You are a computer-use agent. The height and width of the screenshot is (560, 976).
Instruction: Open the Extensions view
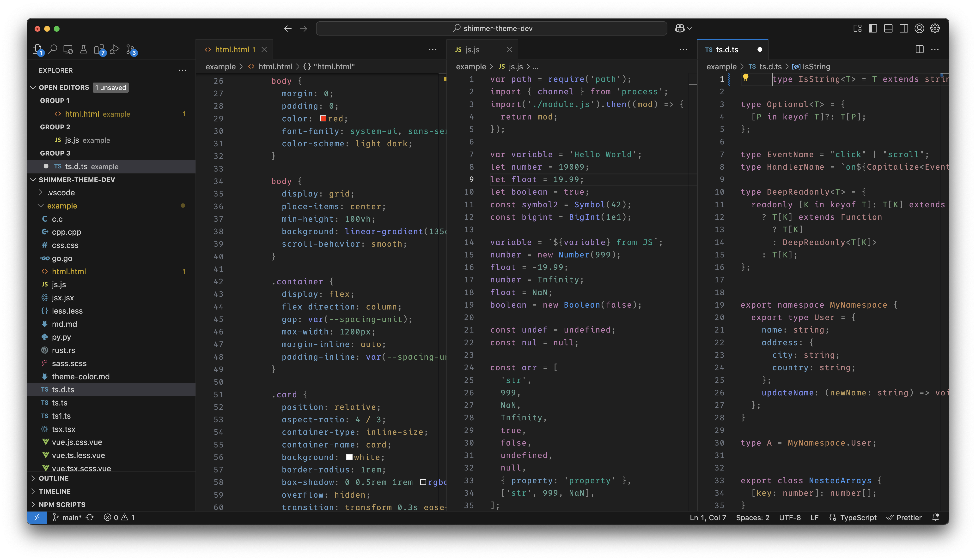point(99,50)
